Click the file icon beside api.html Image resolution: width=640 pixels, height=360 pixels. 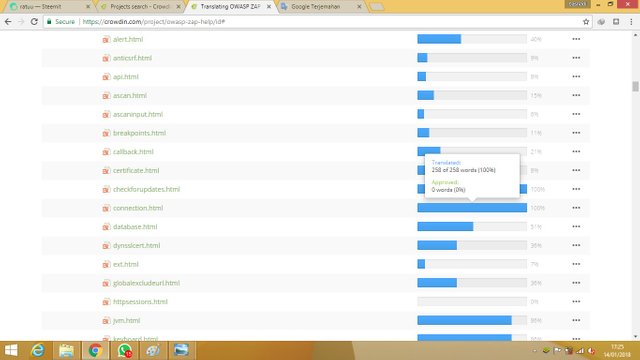(106, 77)
